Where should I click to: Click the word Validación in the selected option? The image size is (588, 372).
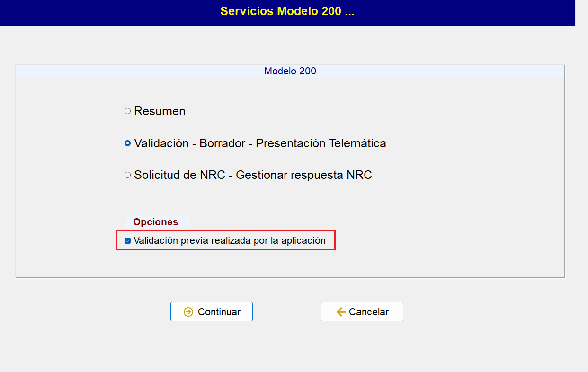point(161,143)
